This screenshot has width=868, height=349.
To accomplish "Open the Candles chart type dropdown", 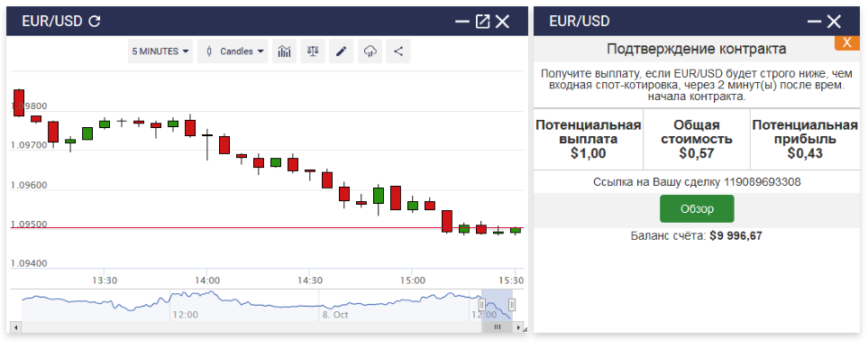I will tap(233, 51).
